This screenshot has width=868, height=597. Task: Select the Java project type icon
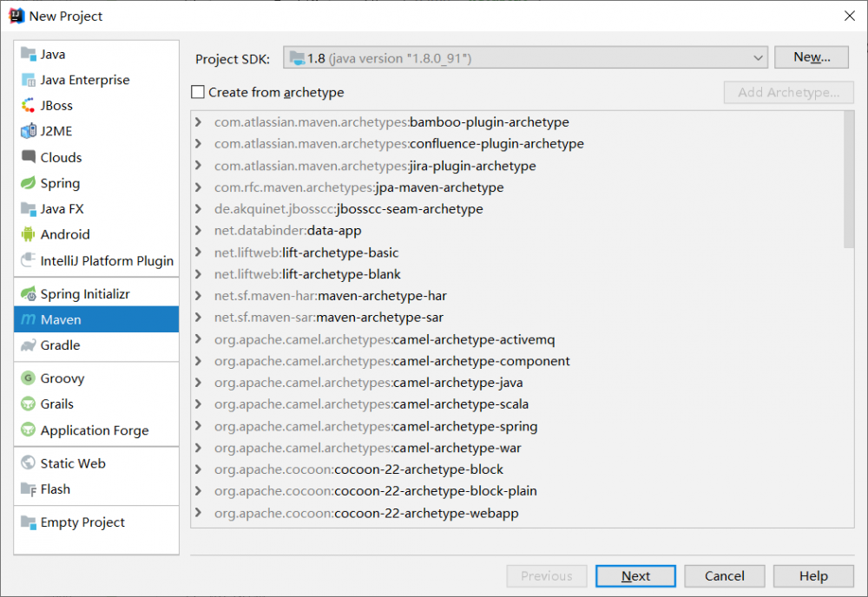click(x=29, y=54)
